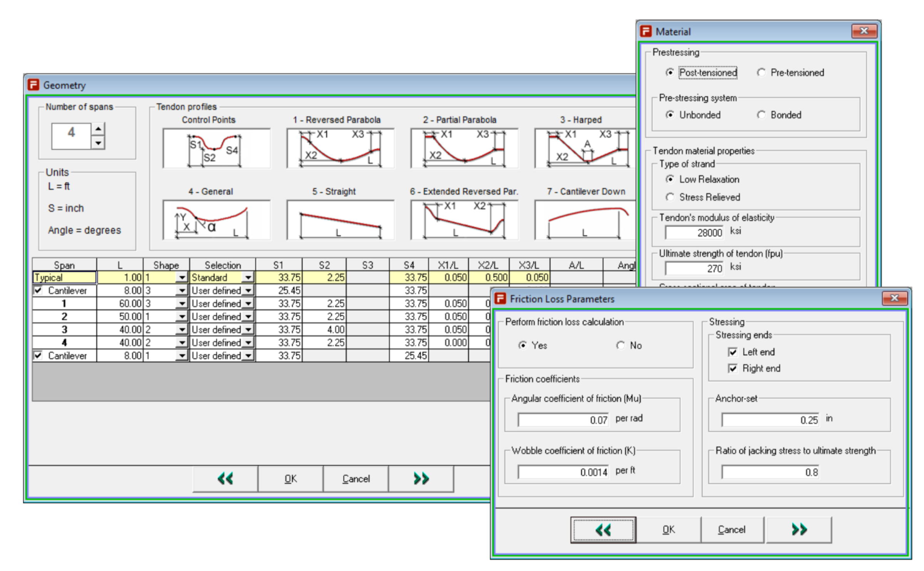Uncheck the first Cantilever row checkbox

point(38,290)
